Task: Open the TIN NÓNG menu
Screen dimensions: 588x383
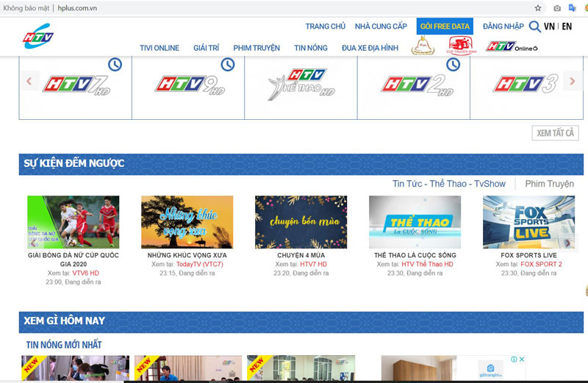Action: 311,48
